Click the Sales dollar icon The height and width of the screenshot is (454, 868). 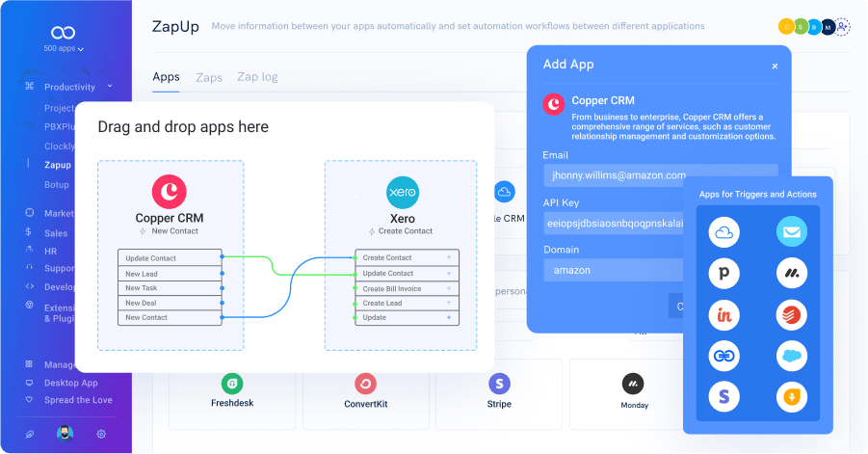[x=29, y=232]
